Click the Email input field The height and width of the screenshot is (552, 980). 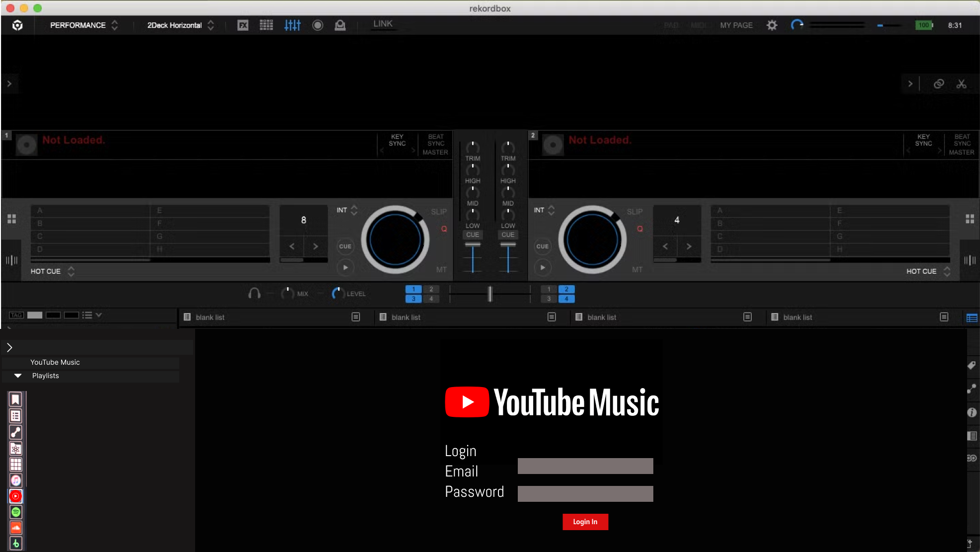(x=585, y=466)
